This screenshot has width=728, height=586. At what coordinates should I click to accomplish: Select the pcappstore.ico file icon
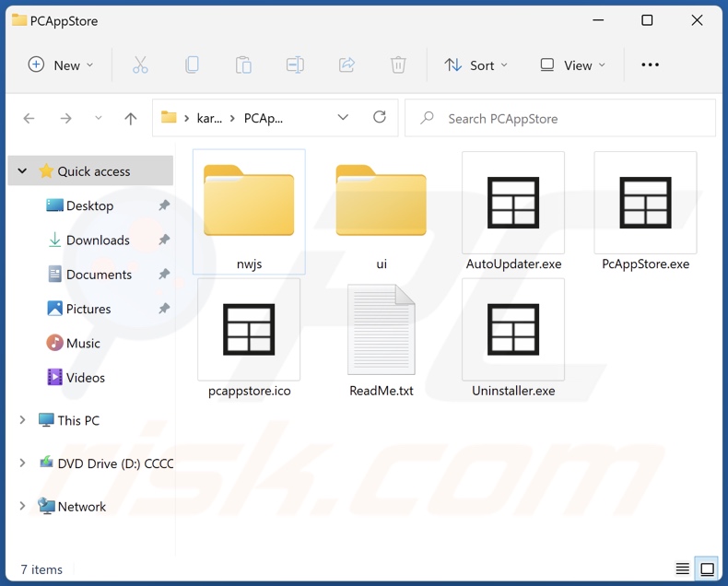pyautogui.click(x=249, y=329)
